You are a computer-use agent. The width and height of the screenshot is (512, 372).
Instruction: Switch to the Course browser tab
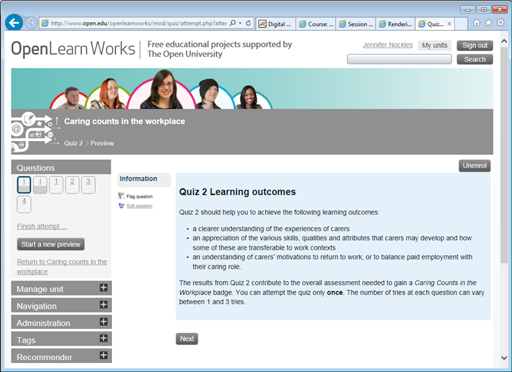coord(316,24)
